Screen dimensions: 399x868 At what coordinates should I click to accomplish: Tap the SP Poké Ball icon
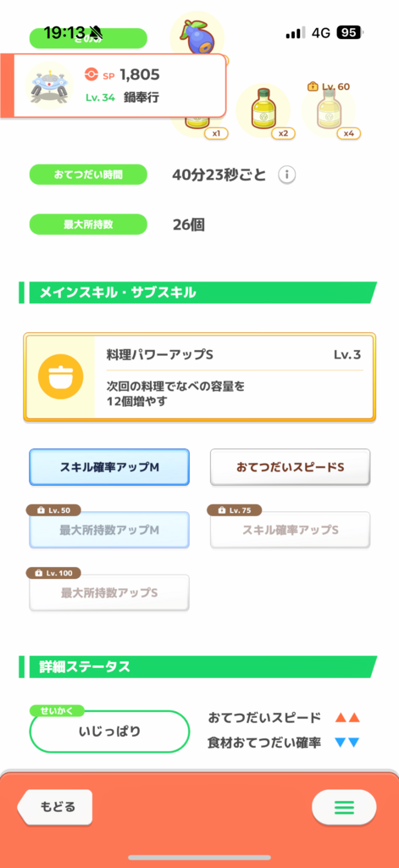pos(91,74)
